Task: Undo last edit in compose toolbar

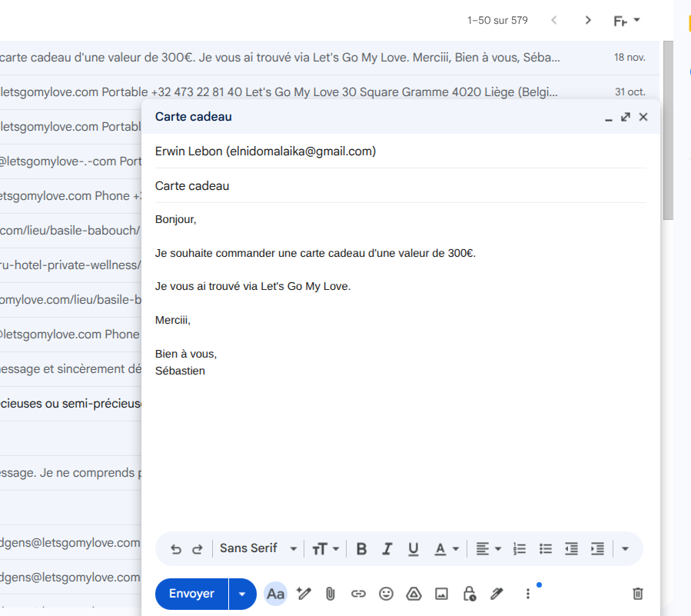Action: tap(176, 549)
